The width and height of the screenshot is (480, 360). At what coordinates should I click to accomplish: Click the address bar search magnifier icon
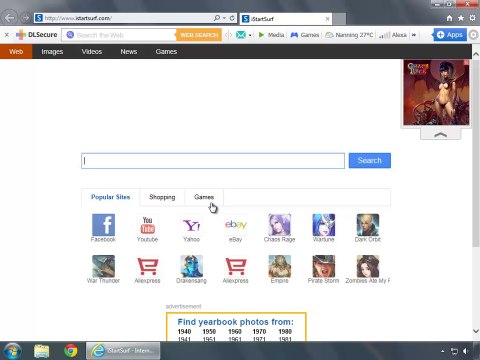(x=217, y=18)
